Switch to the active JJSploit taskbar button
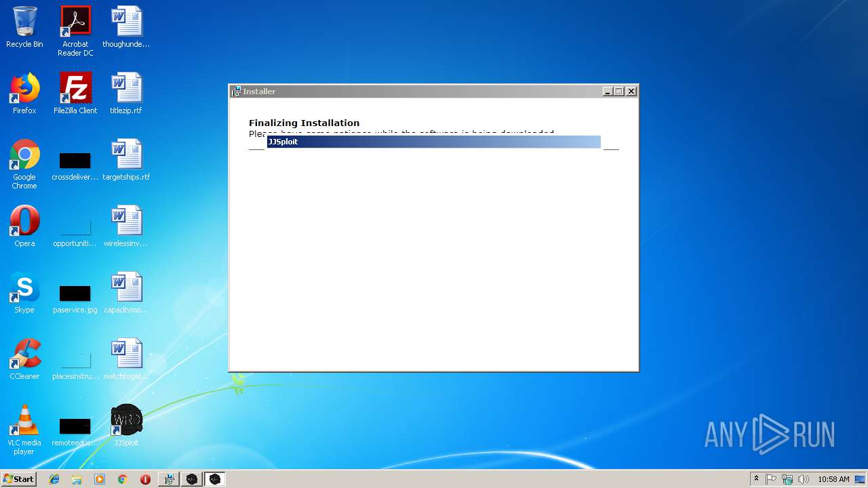 [x=215, y=479]
